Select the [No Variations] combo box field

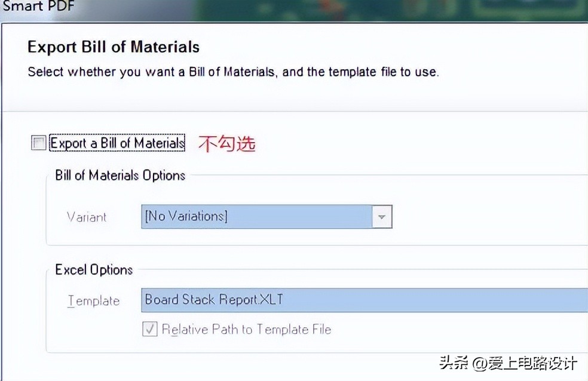point(257,216)
